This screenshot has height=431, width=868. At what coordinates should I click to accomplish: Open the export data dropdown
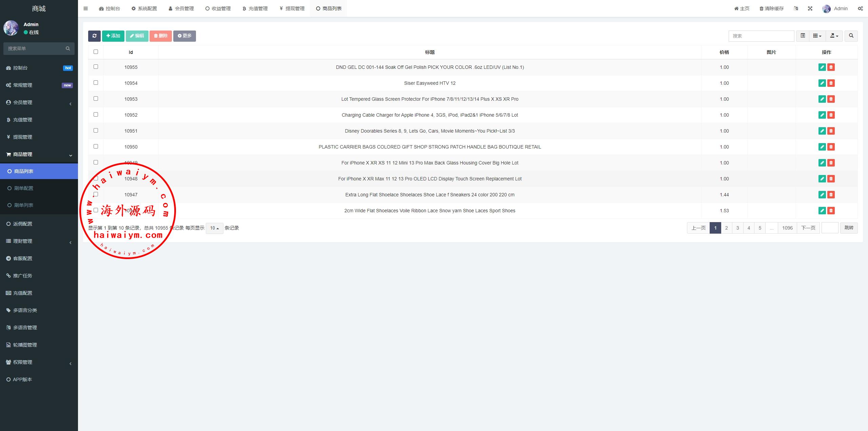pos(834,36)
